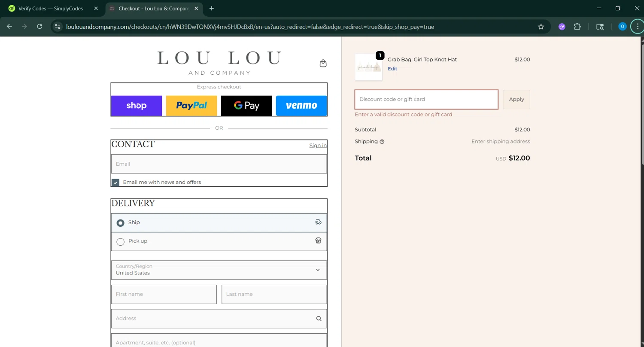Pay with PayPal express button
The image size is (644, 347).
(x=191, y=106)
